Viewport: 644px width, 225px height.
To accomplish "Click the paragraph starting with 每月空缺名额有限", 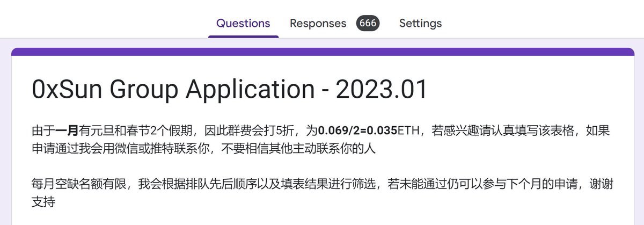I will tap(321, 193).
